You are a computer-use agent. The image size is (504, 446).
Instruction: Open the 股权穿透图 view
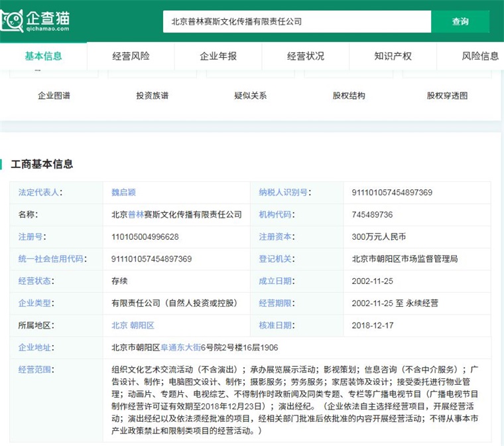coord(447,96)
